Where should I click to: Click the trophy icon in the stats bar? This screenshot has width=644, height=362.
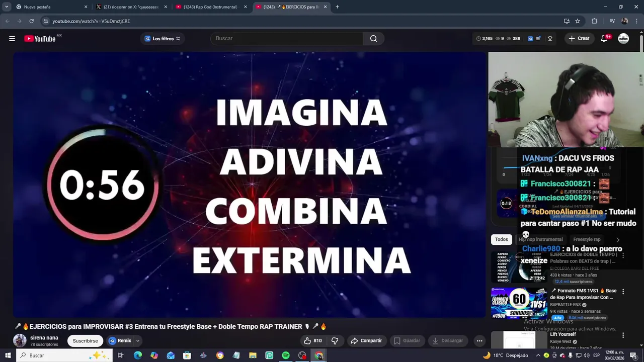pos(550,39)
